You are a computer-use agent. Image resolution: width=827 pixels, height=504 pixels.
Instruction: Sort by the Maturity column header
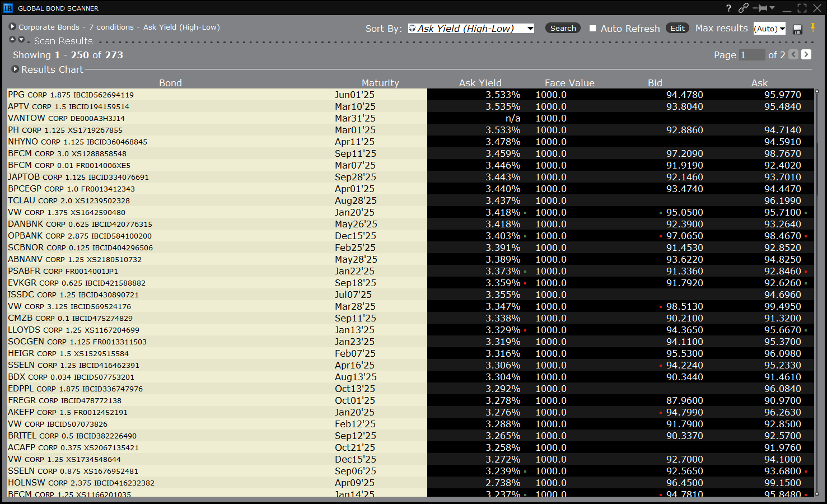click(x=380, y=83)
